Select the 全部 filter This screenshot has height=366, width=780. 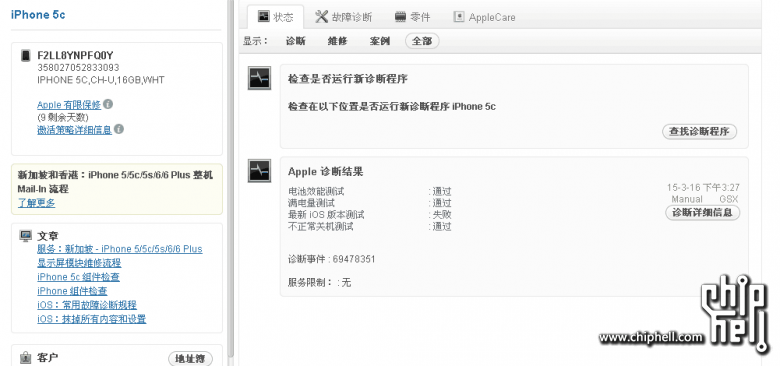(422, 41)
